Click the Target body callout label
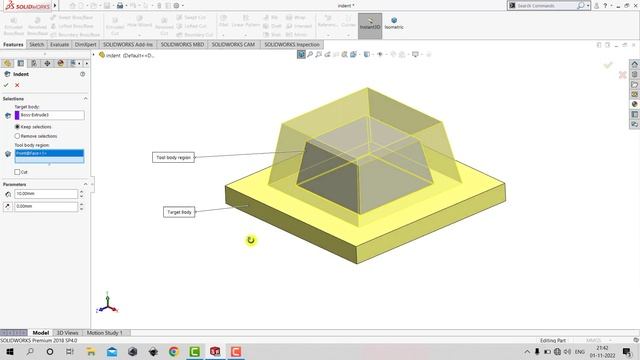This screenshot has height=360, width=640. tap(179, 212)
